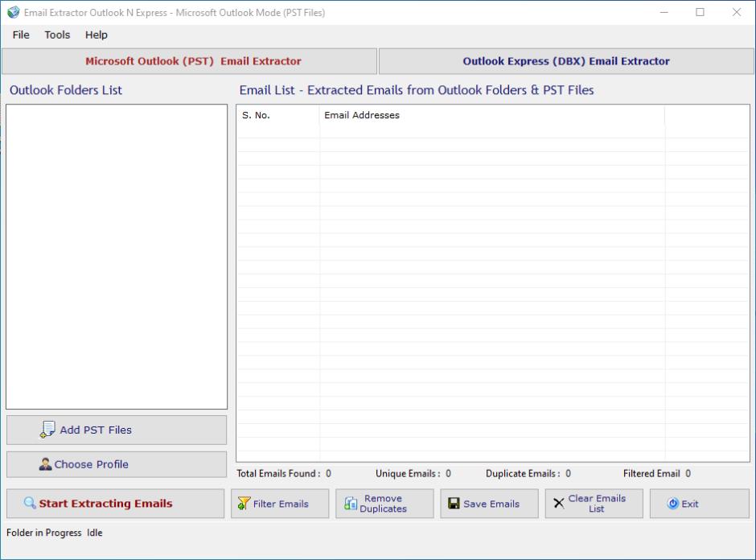
Task: Click the X icon on Clear Emails List
Action: point(559,504)
